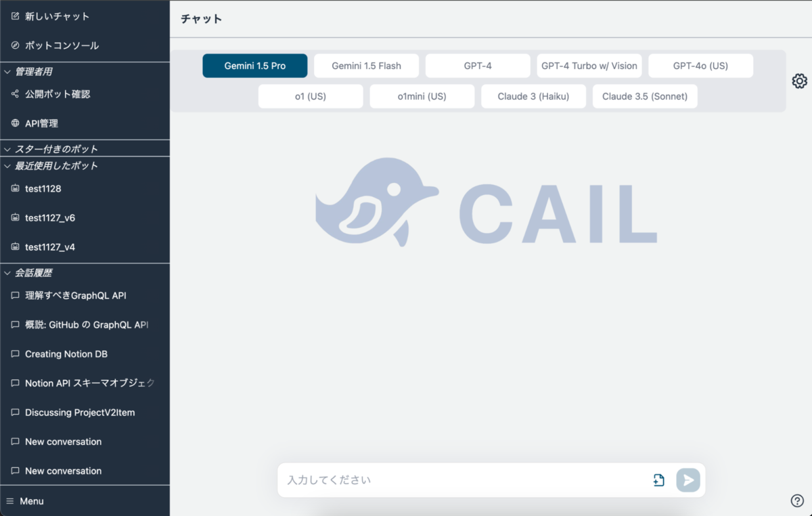The height and width of the screenshot is (516, 812).
Task: Open help via the question mark icon
Action: pyautogui.click(x=797, y=500)
